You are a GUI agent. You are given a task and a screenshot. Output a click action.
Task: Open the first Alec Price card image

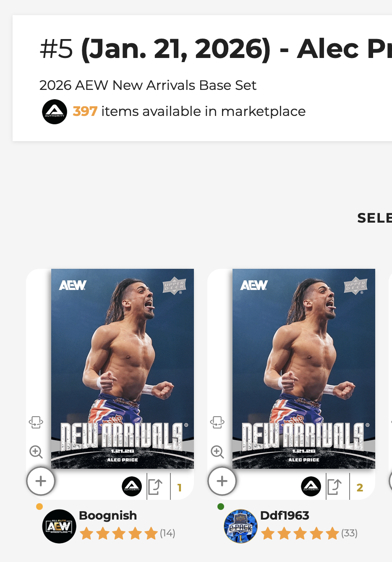coord(123,368)
